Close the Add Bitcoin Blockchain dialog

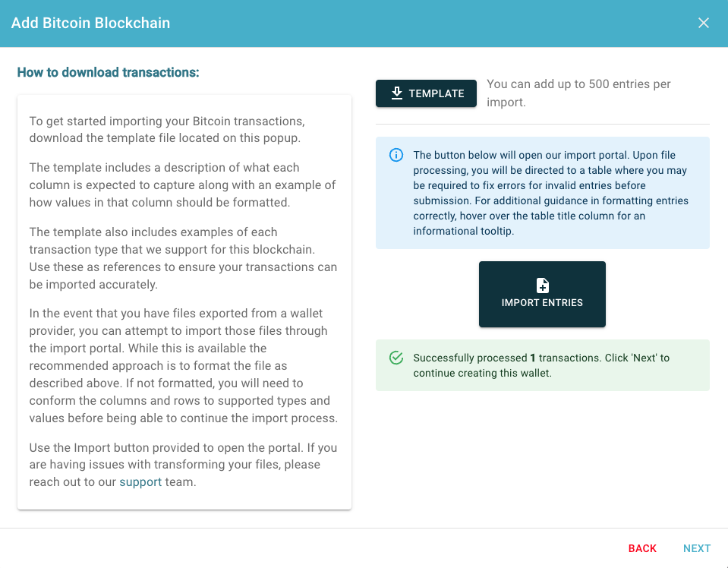704,23
